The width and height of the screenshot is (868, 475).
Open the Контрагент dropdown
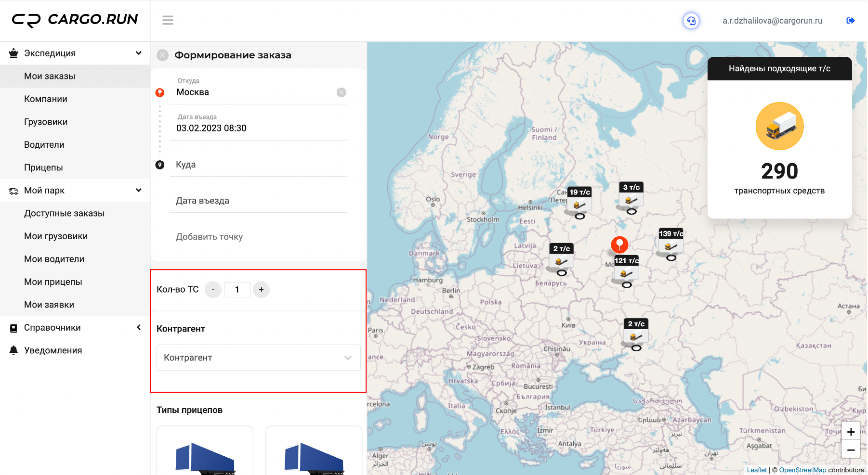point(258,358)
